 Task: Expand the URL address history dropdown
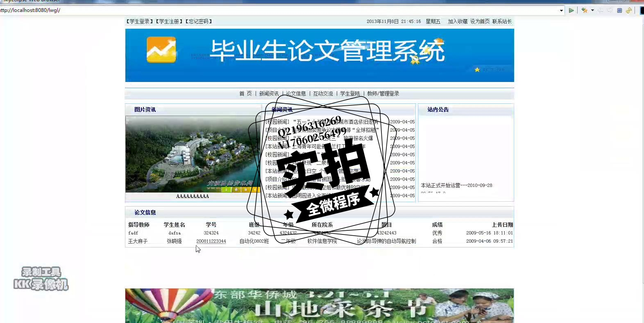(x=561, y=11)
